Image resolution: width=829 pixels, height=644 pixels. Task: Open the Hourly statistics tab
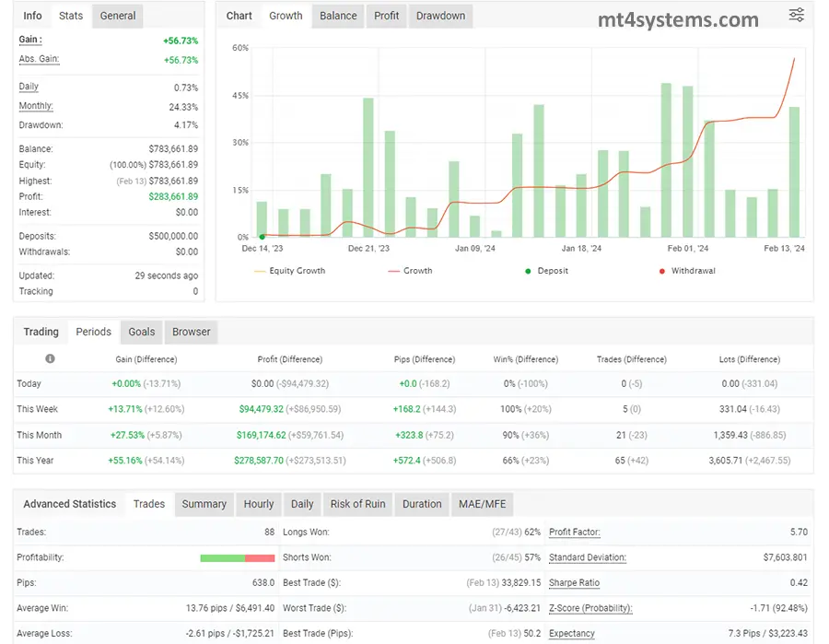259,504
